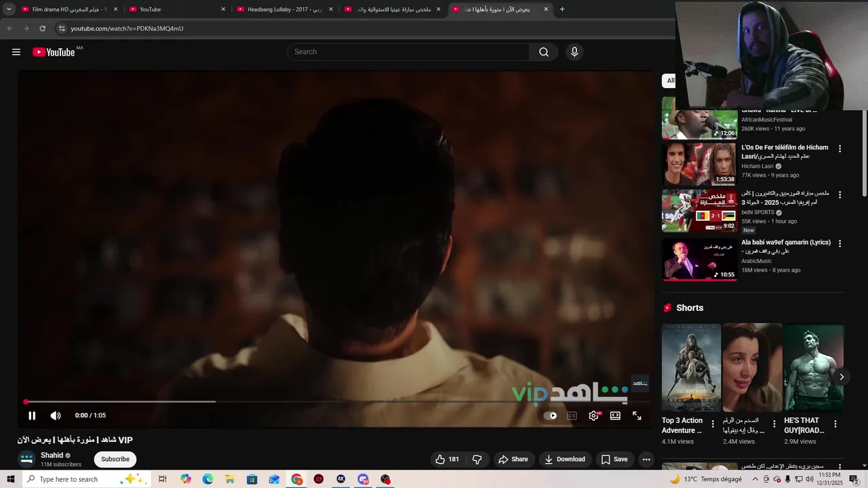
Task: Subscribe to the Shahid channel
Action: point(115,459)
